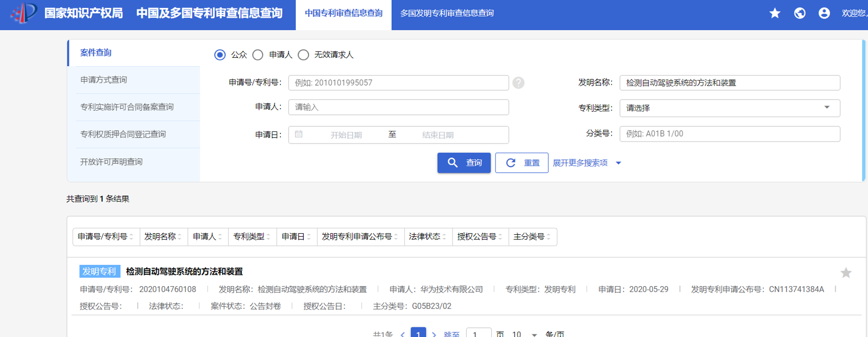Select the 公众 radio button
The width and height of the screenshot is (868, 337).
pyautogui.click(x=220, y=55)
